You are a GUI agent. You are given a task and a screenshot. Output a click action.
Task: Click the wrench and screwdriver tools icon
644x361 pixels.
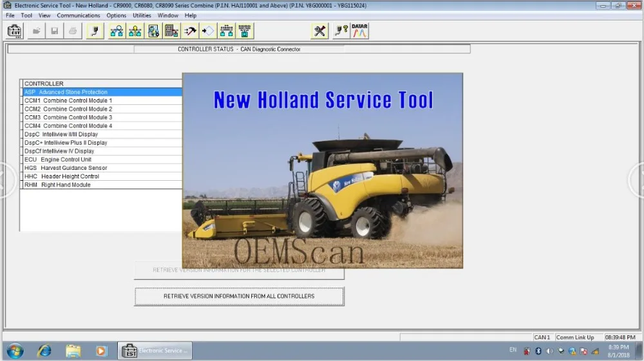[x=319, y=31]
